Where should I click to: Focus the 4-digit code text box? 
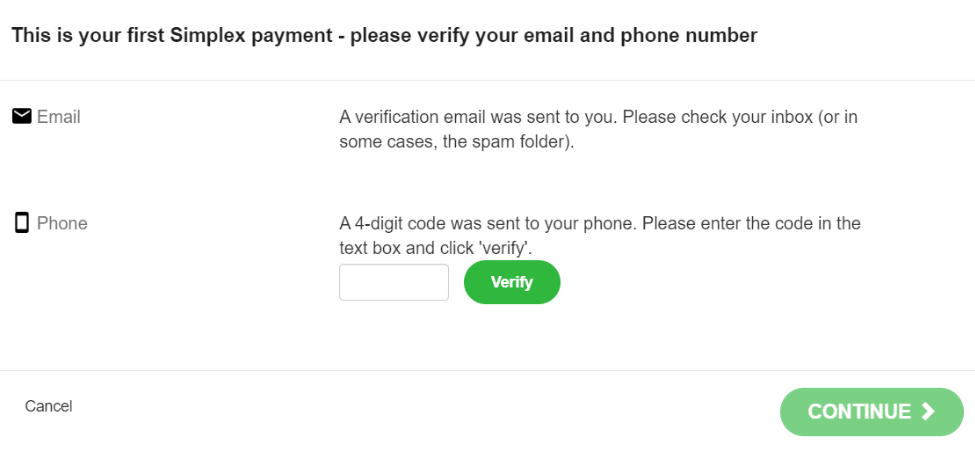[x=394, y=282]
